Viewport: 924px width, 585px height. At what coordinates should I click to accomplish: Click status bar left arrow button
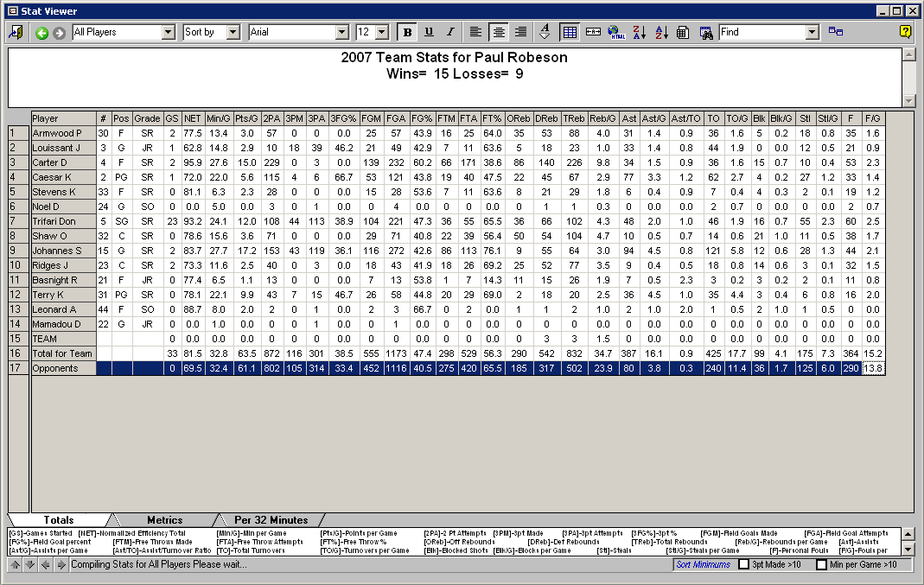pos(45,564)
